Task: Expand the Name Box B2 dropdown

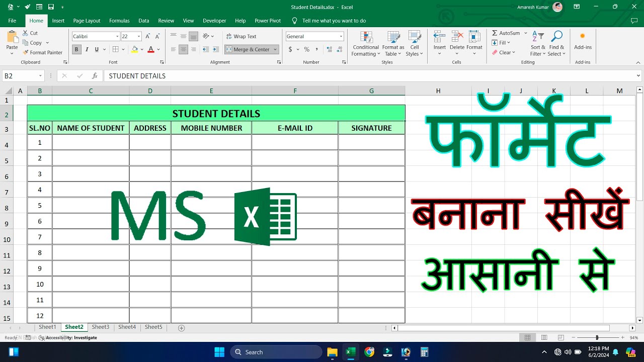Action: click(x=40, y=76)
